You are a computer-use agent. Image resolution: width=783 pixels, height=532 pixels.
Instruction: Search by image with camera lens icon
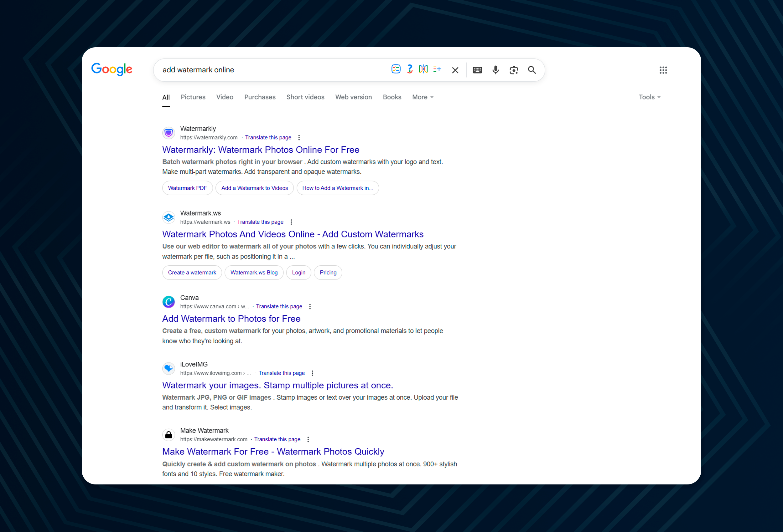(514, 70)
